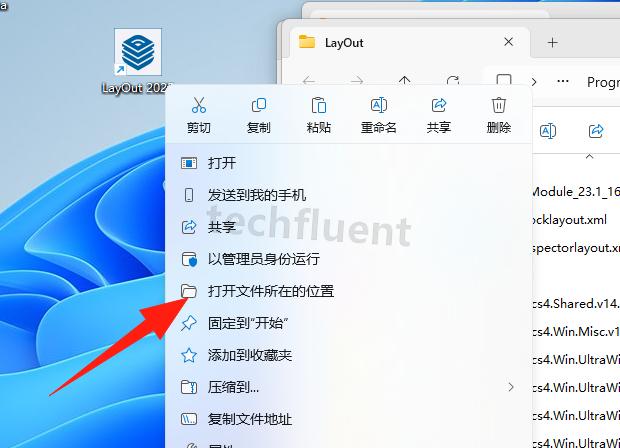Click the zip folder icon beside 压缩到

(x=189, y=387)
